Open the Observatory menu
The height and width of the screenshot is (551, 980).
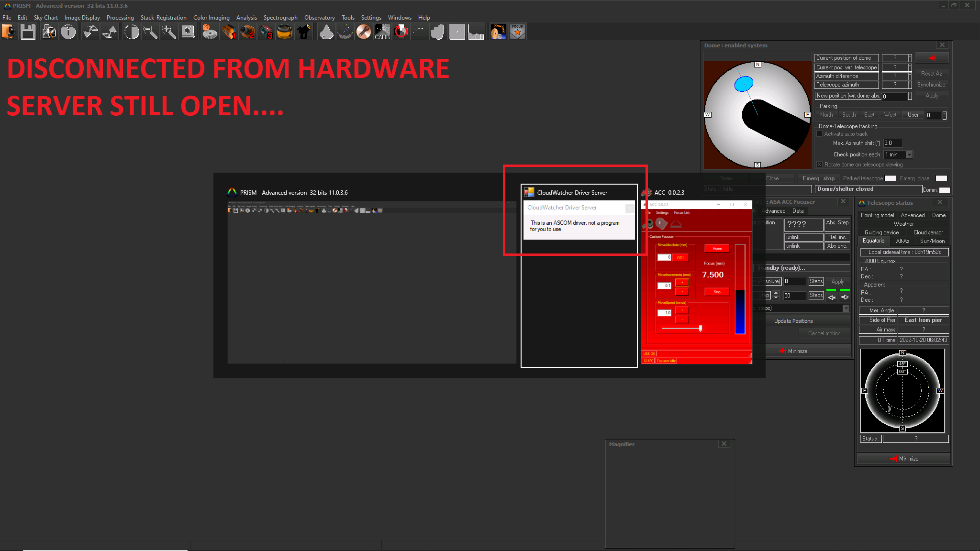pos(319,18)
